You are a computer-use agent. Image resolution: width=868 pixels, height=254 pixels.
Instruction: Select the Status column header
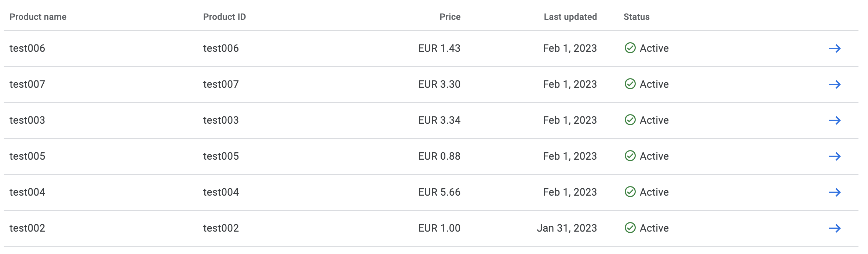[637, 17]
